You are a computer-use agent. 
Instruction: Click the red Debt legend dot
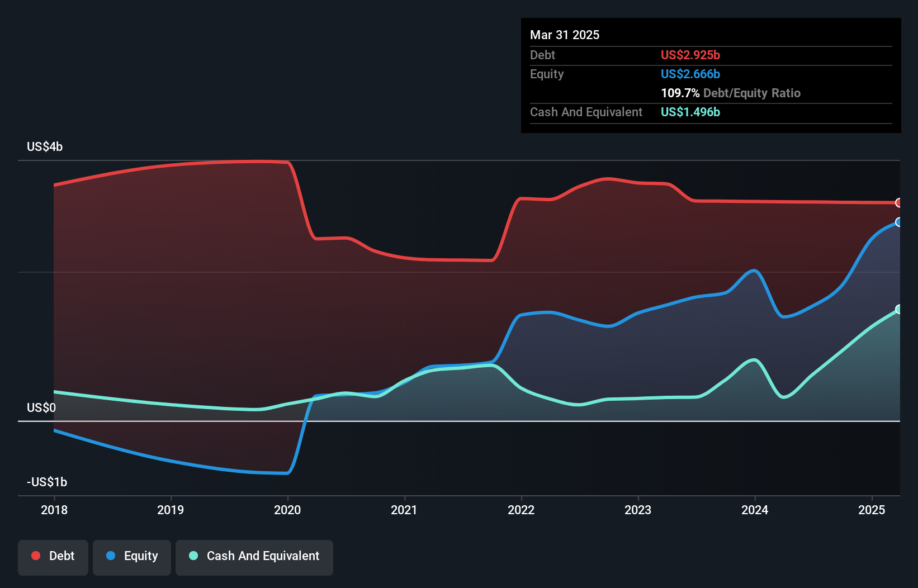(x=36, y=556)
